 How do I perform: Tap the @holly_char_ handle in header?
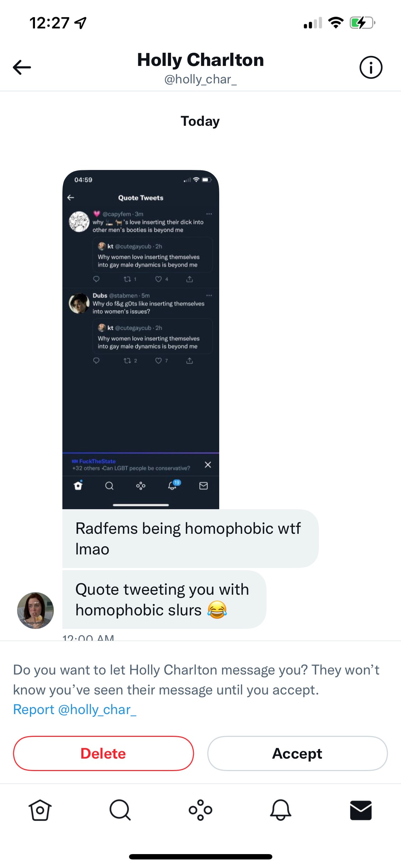[x=200, y=79]
